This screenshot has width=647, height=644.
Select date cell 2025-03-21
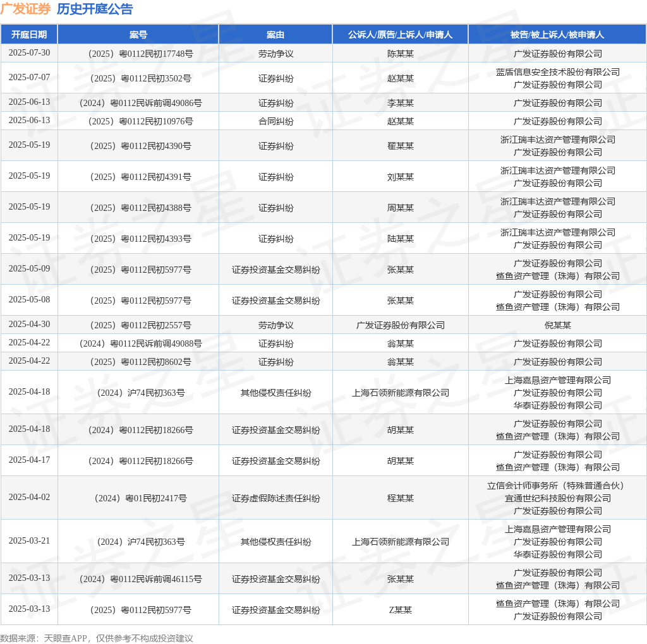click(29, 541)
